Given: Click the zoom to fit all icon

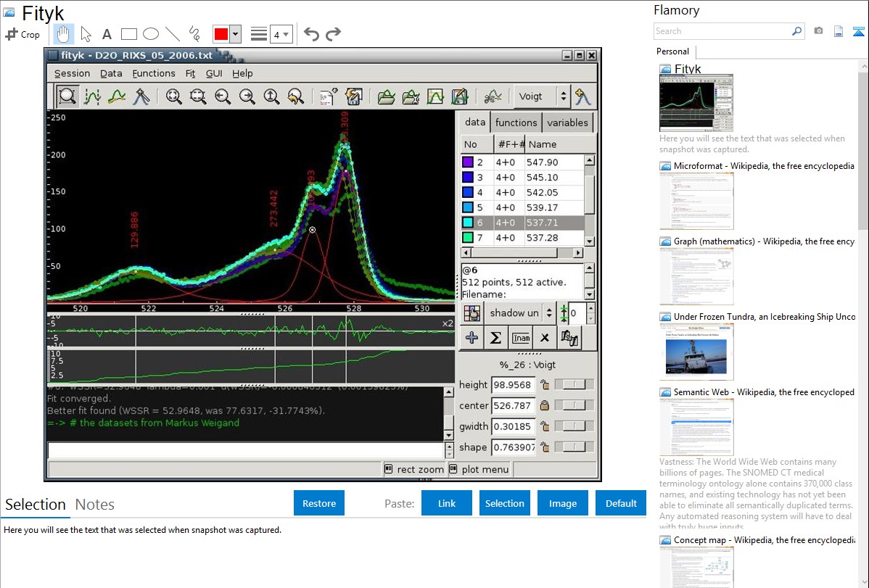Looking at the screenshot, I should pyautogui.click(x=173, y=96).
